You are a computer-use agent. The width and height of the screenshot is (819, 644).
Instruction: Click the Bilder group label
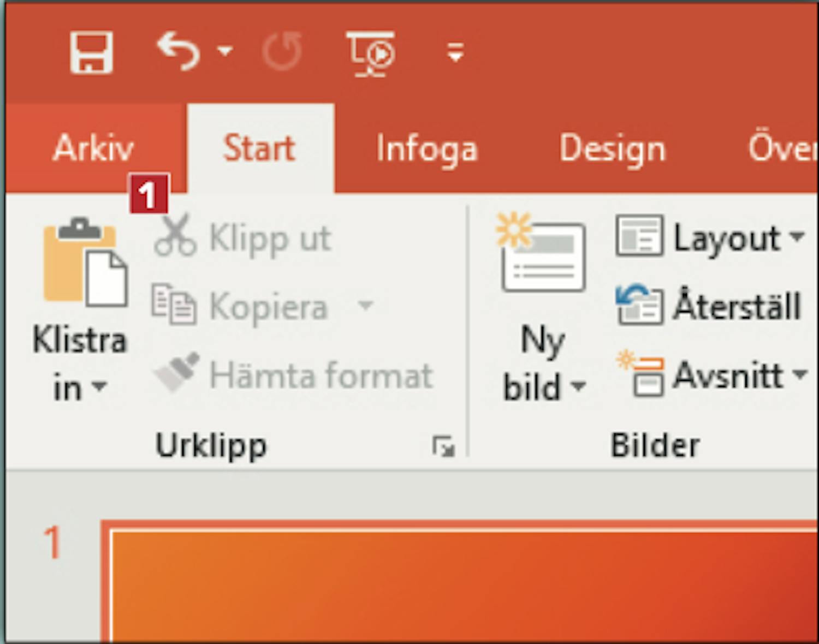pyautogui.click(x=655, y=445)
